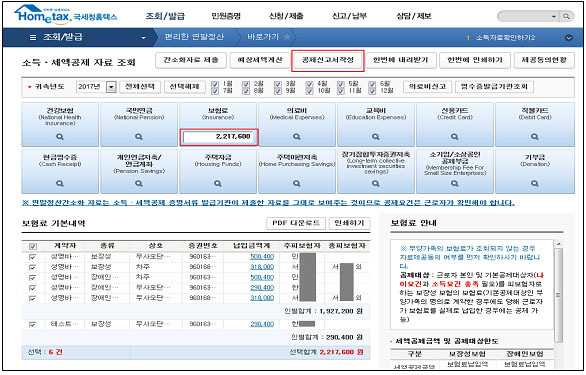Click the hamburger menu icon next to 조회/발급
This screenshot has height=375, width=586.
33,37
